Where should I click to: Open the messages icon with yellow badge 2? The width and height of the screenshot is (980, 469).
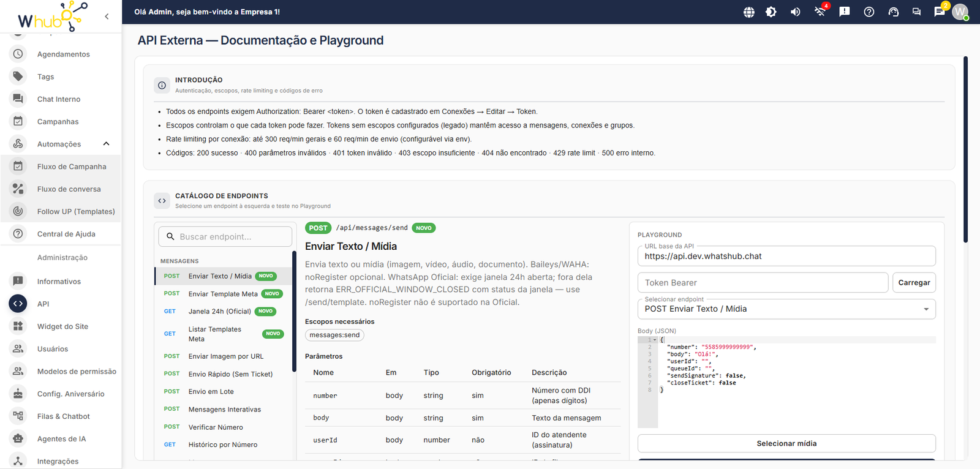click(940, 12)
